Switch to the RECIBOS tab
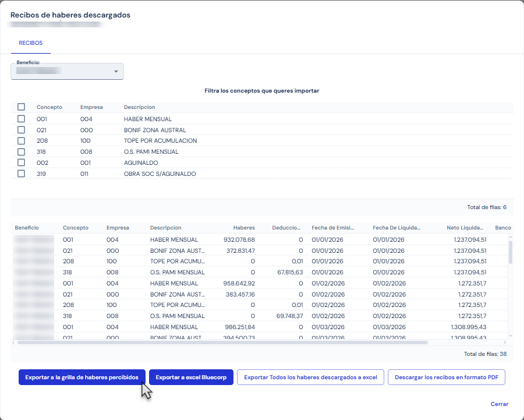Viewport: 524px width, 420px height. point(31,43)
